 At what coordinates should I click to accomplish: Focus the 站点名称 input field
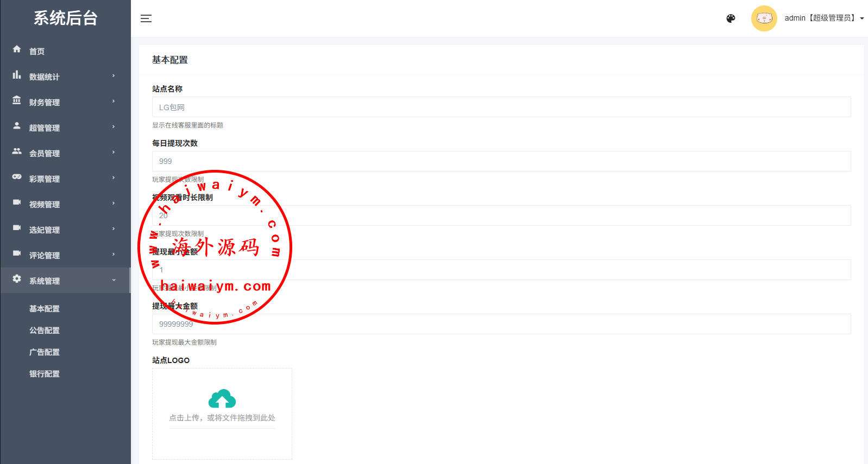point(501,107)
